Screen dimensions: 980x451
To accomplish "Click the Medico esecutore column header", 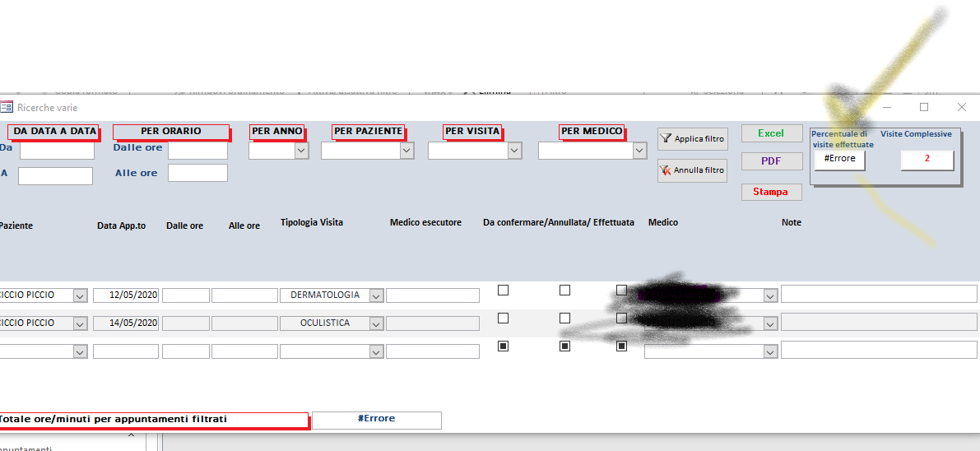I will click(x=425, y=223).
